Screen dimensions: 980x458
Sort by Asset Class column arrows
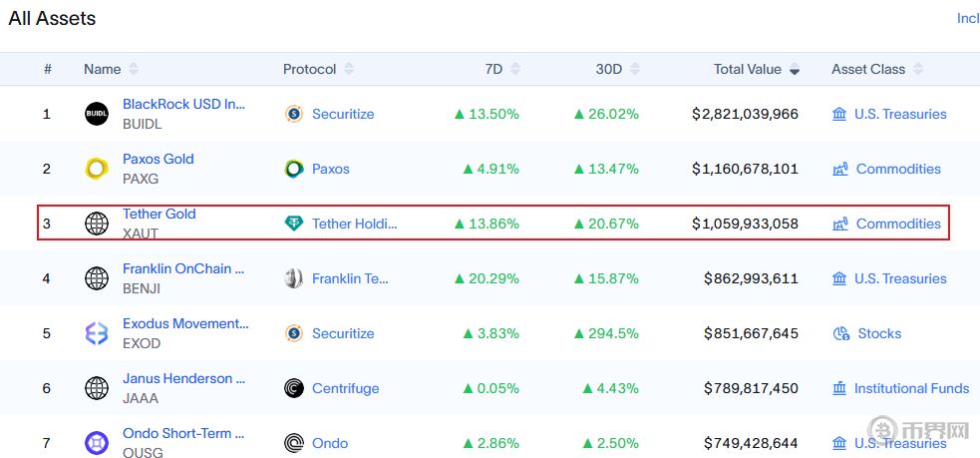click(x=918, y=70)
